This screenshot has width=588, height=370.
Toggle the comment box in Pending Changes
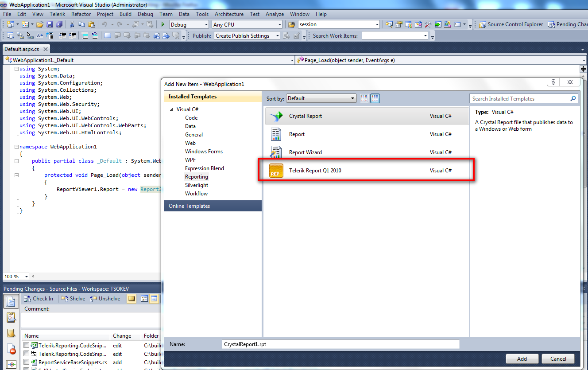[132, 299]
